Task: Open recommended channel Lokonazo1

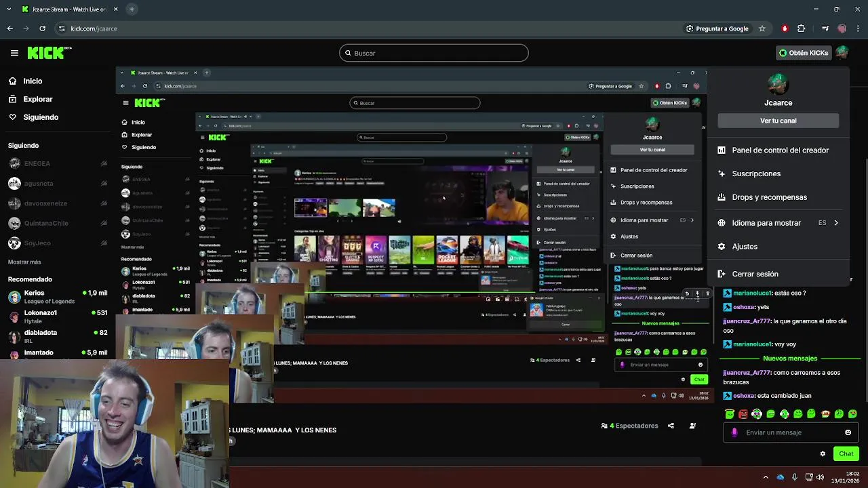Action: [x=58, y=317]
